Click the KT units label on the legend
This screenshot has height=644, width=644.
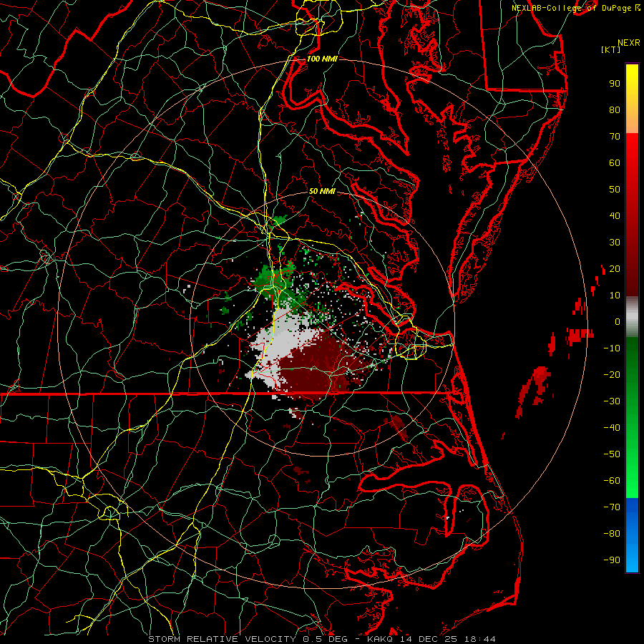click(611, 49)
